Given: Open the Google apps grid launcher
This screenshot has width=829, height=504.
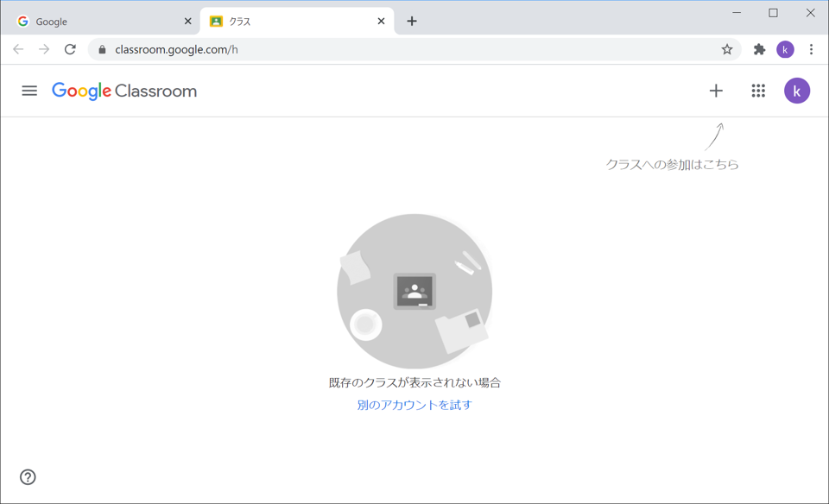Looking at the screenshot, I should [x=758, y=91].
